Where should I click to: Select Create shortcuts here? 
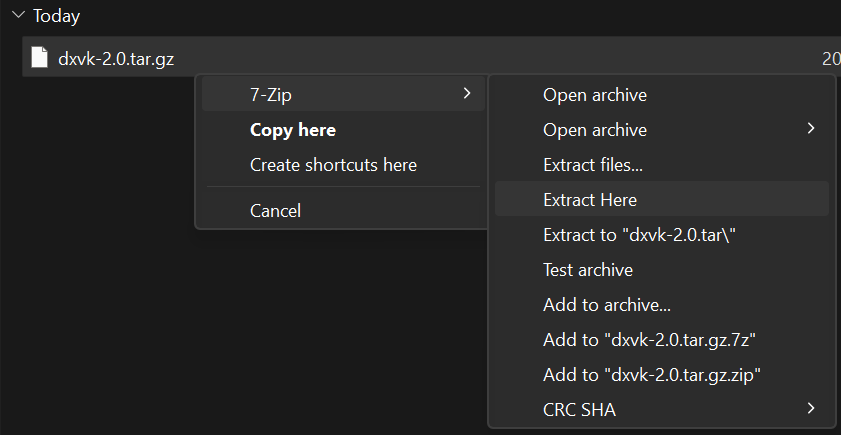point(333,165)
